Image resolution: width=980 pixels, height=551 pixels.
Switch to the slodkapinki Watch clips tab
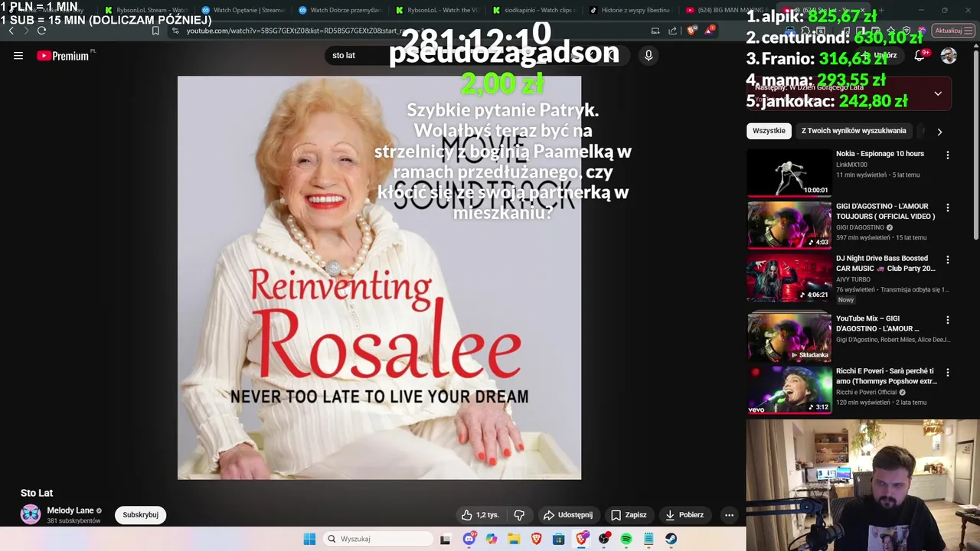coord(534,10)
